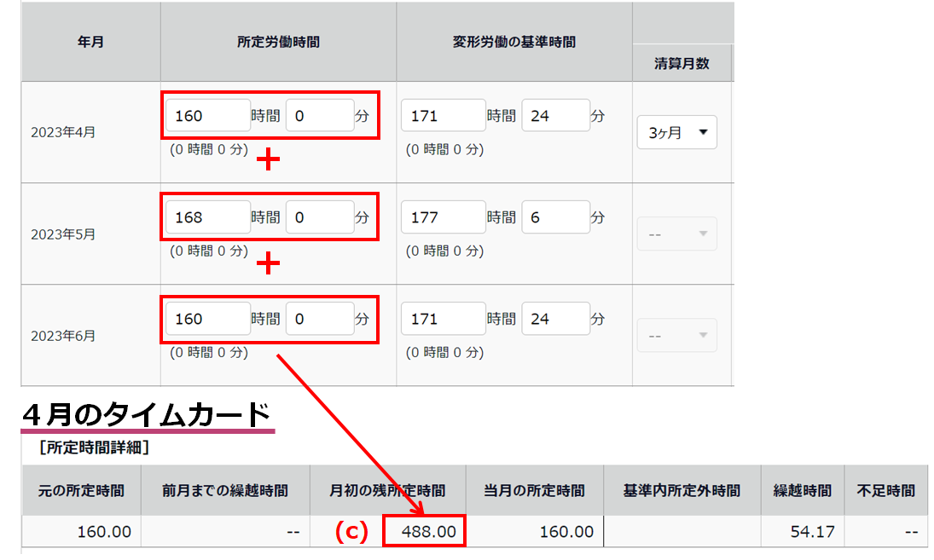934x560 pixels.
Task: Open the 3ヶ月 settlement months dropdown
Action: [677, 132]
